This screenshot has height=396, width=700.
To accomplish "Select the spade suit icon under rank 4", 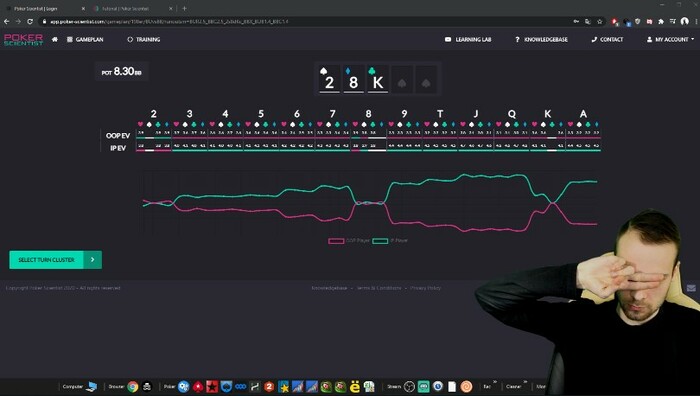I will [x=221, y=124].
